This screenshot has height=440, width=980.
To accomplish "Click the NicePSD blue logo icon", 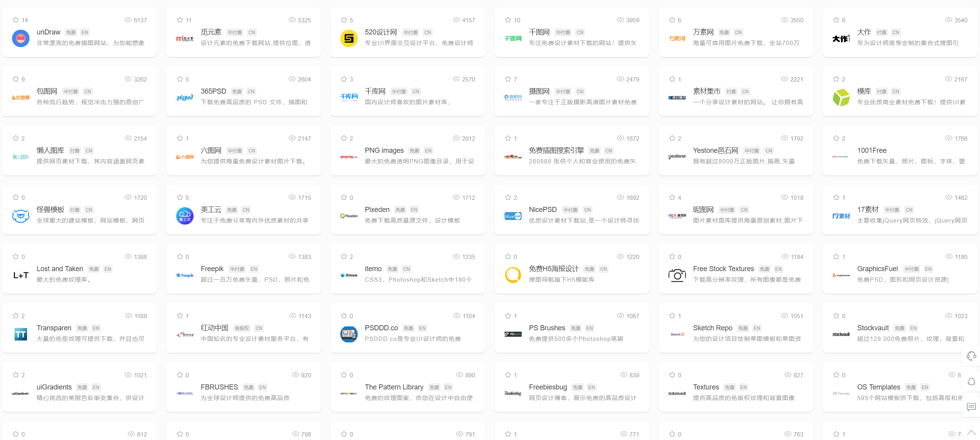I will tap(513, 216).
